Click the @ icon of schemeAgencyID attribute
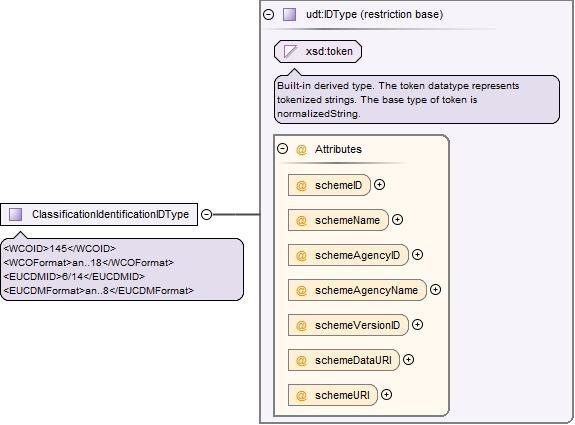The height and width of the screenshot is (425, 575). 301,256
